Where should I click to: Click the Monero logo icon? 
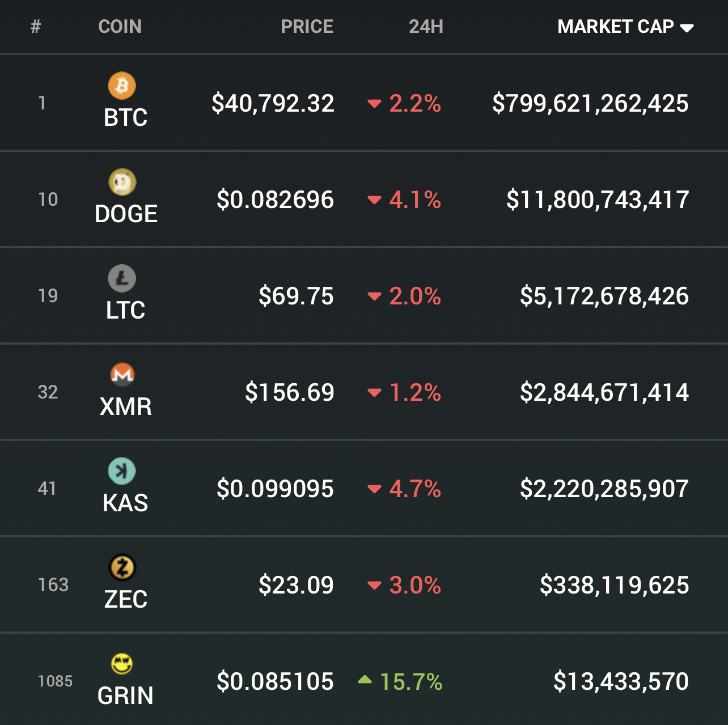[x=122, y=375]
